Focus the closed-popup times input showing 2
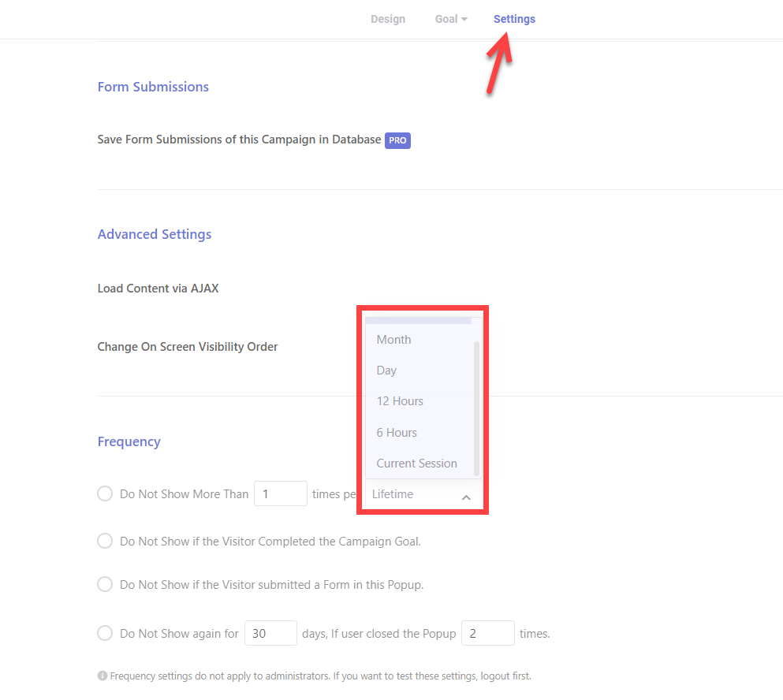 click(488, 633)
